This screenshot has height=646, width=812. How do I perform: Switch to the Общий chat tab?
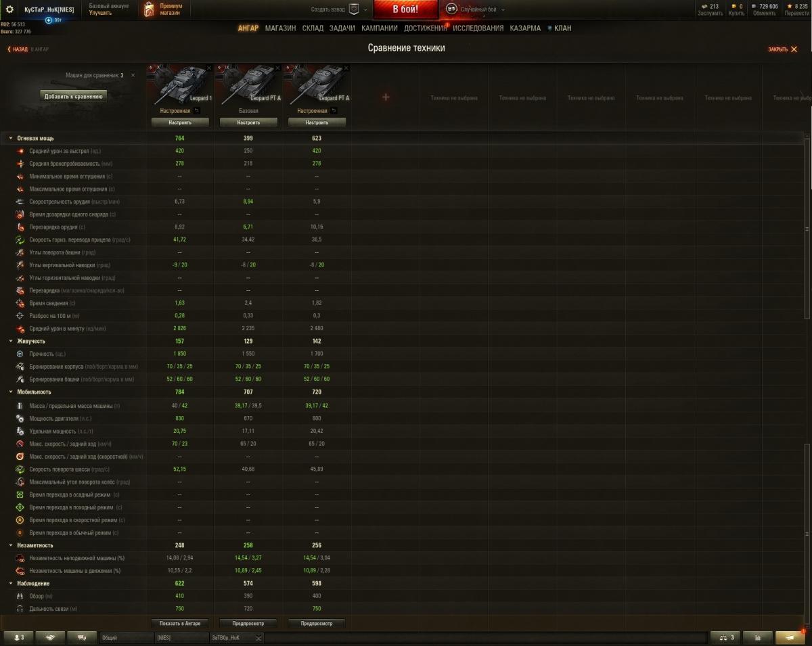(x=127, y=637)
